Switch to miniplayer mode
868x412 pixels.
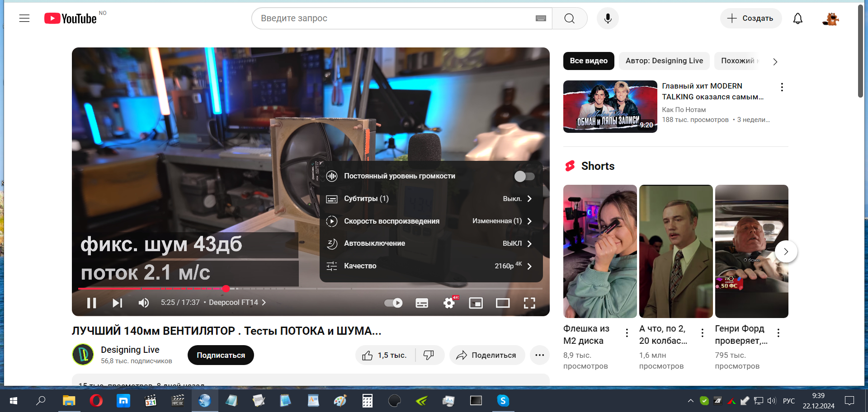[x=476, y=303]
